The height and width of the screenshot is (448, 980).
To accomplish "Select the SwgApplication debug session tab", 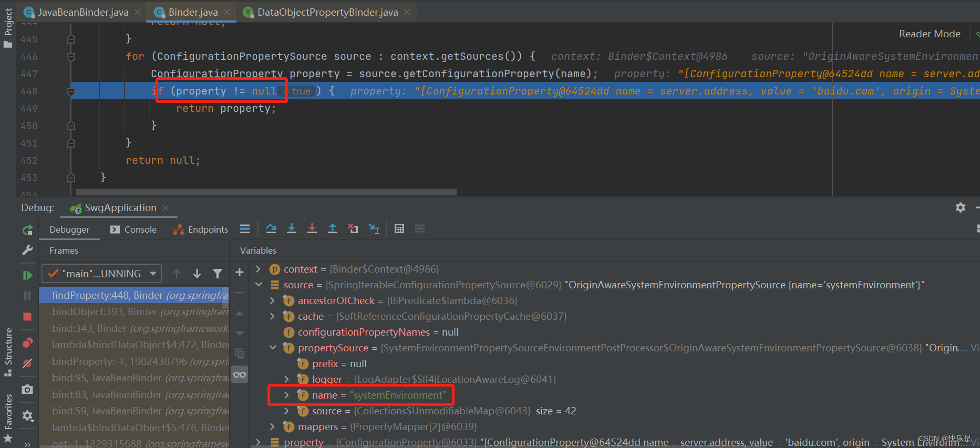I will pos(120,208).
